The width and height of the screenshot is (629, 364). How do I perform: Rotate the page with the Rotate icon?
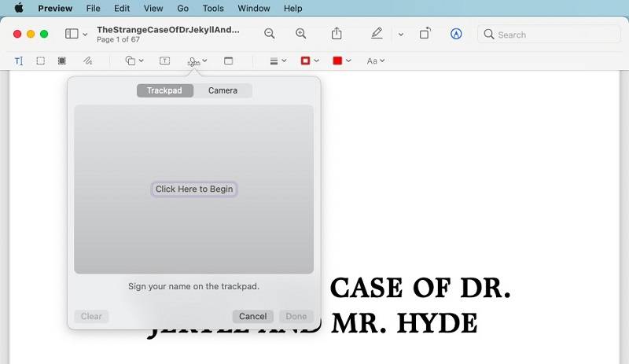[x=425, y=34]
